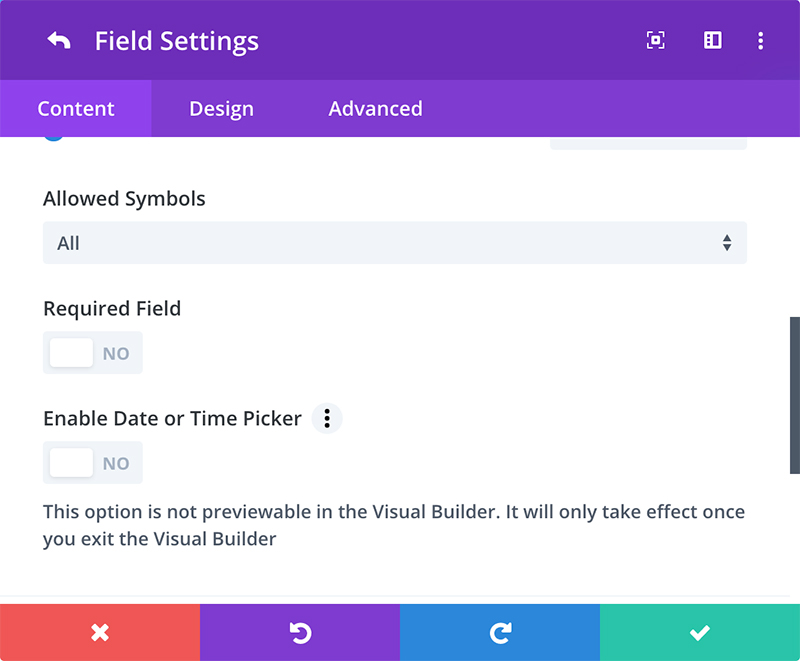Open the expand modal fullscreen icon
Viewport: 800px width, 661px height.
[x=655, y=41]
